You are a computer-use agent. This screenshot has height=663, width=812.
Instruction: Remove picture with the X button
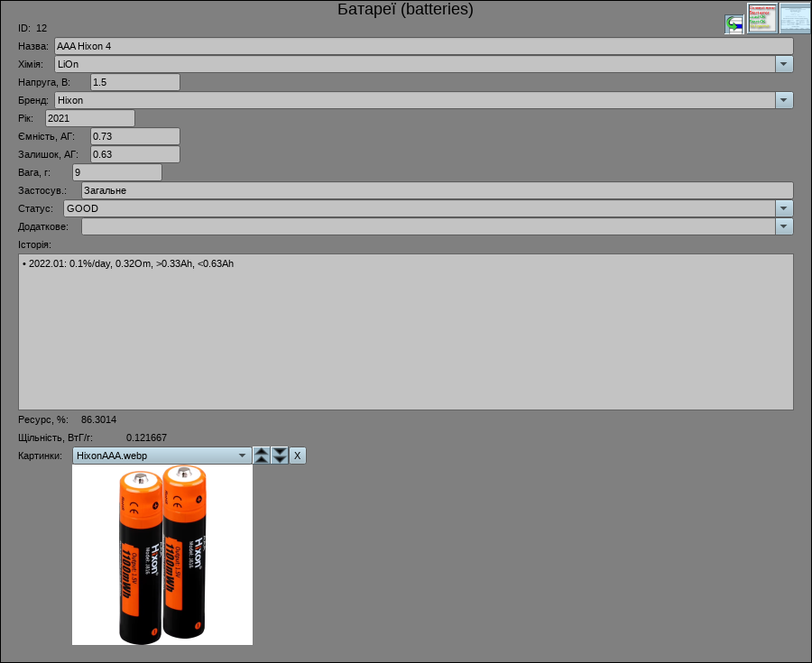point(298,456)
